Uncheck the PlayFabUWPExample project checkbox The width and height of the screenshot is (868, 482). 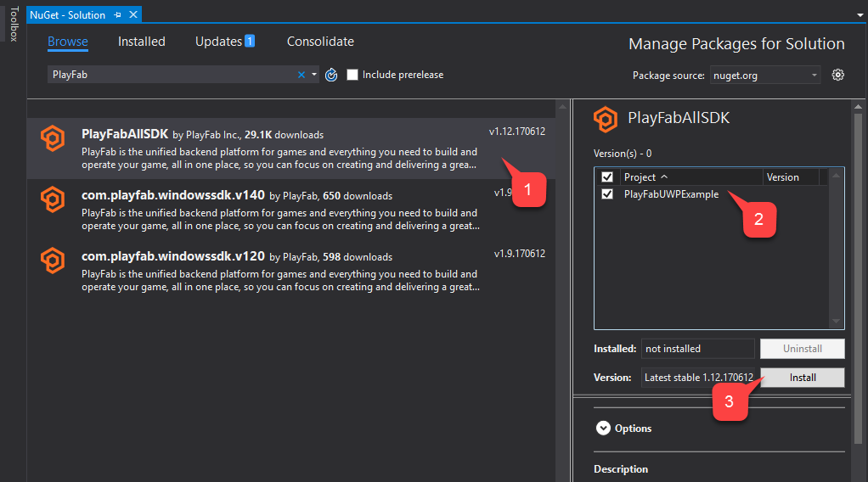tap(607, 194)
